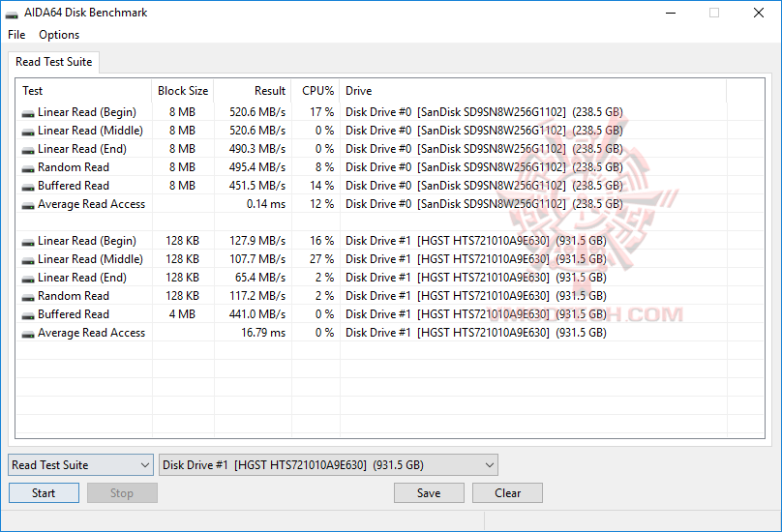Click the Test column header
This screenshot has width=782, height=532.
point(84,91)
